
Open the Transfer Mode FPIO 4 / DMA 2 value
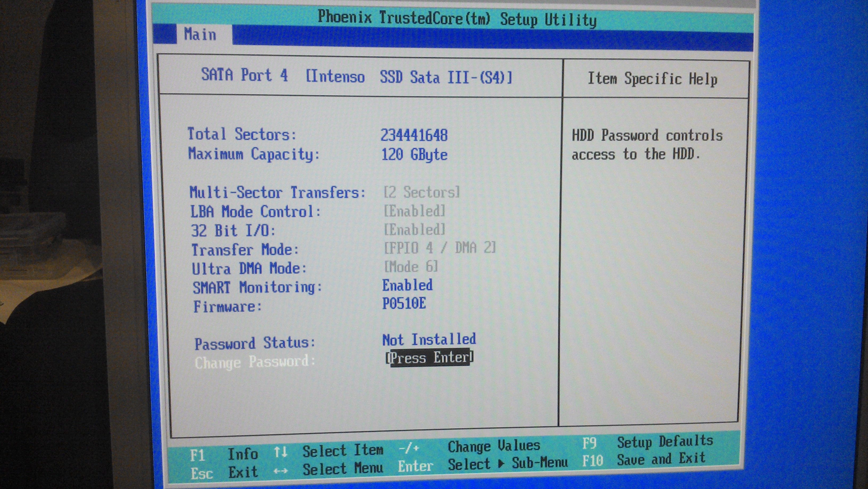[440, 248]
